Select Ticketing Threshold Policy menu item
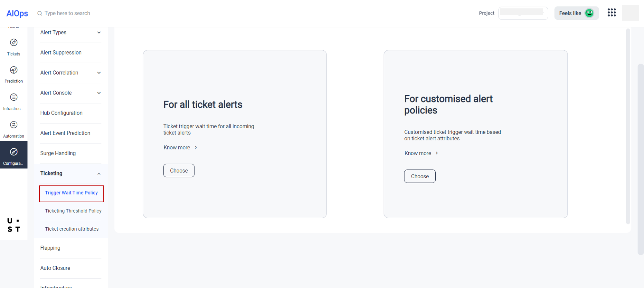This screenshot has height=288, width=644. click(x=73, y=211)
